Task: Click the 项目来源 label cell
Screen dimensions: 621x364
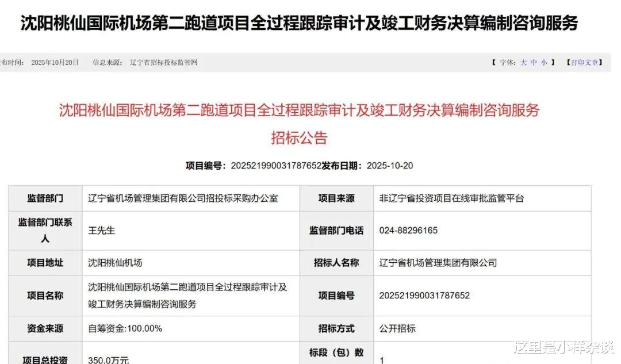Action: pyautogui.click(x=336, y=198)
